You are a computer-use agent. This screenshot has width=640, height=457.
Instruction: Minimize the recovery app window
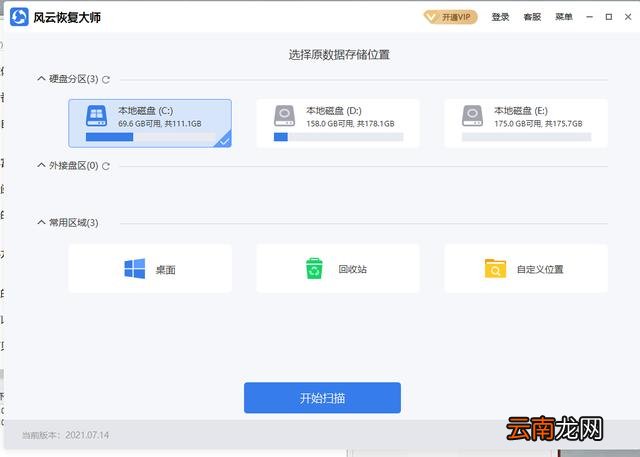pyautogui.click(x=589, y=17)
